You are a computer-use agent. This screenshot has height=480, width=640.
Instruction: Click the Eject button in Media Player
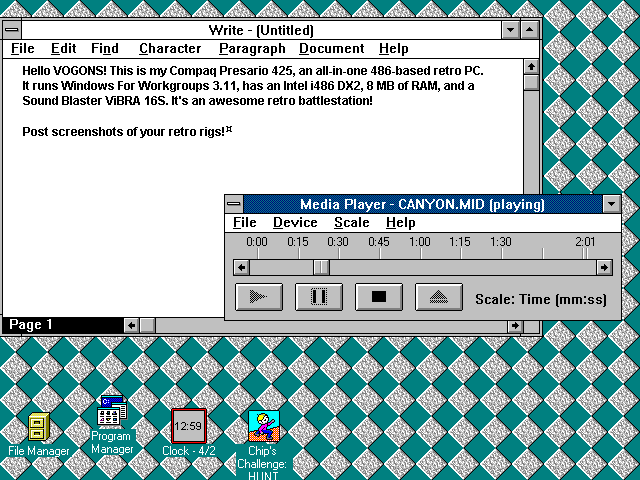[x=439, y=297]
